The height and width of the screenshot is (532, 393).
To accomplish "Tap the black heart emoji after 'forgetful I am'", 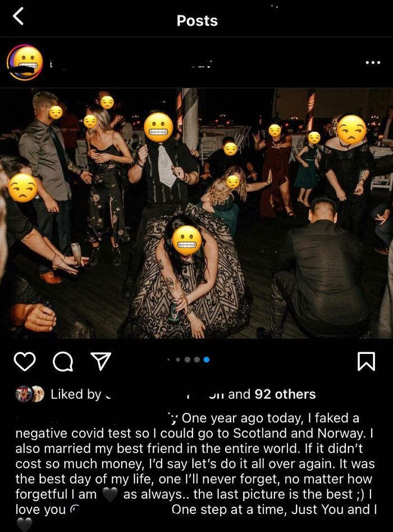I will (x=109, y=494).
